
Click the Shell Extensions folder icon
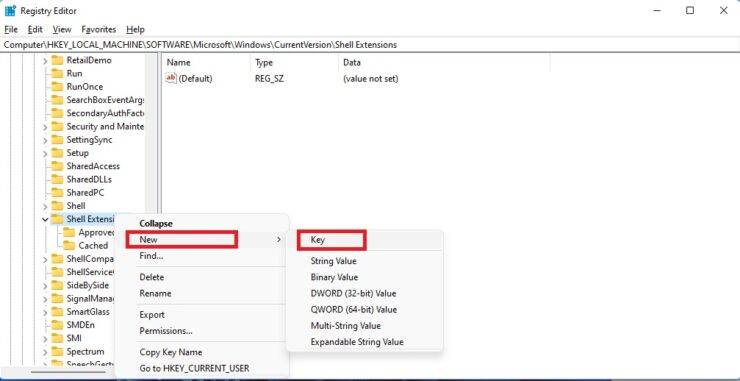(x=57, y=219)
